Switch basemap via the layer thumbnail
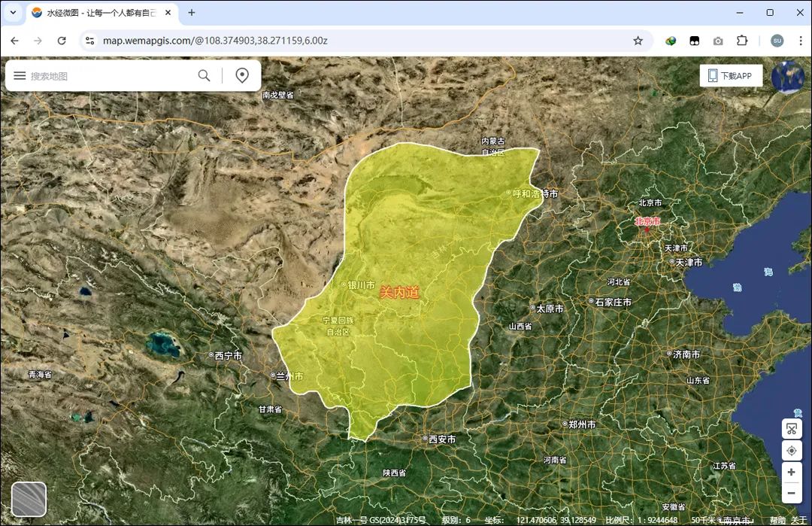This screenshot has height=526, width=812. pos(29,499)
